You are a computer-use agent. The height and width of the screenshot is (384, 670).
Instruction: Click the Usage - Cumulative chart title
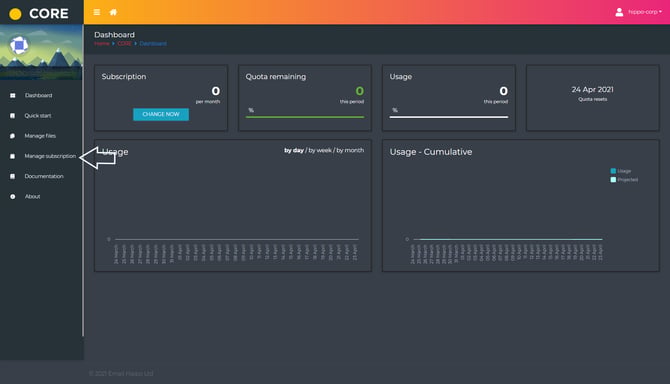click(x=431, y=152)
